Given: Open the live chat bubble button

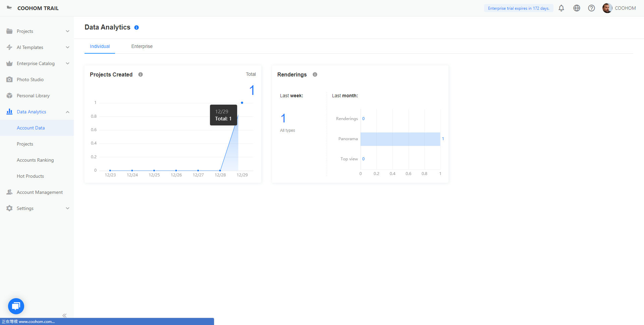Looking at the screenshot, I should click(16, 306).
